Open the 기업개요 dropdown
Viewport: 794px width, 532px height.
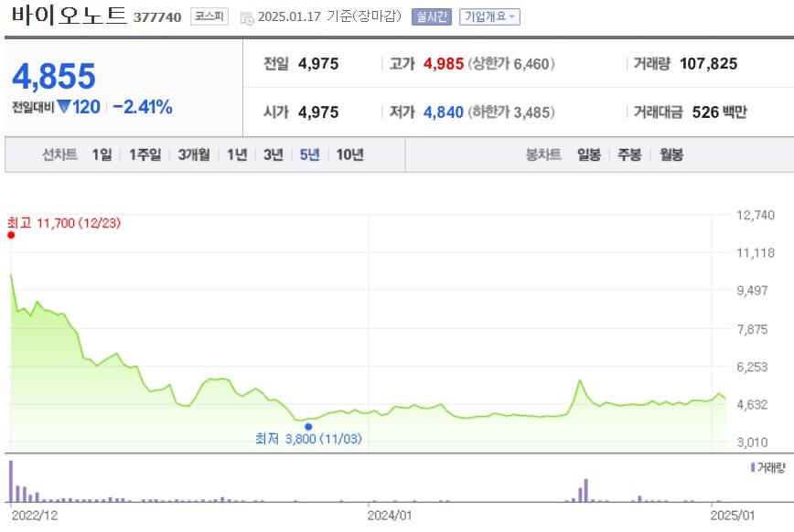(489, 16)
